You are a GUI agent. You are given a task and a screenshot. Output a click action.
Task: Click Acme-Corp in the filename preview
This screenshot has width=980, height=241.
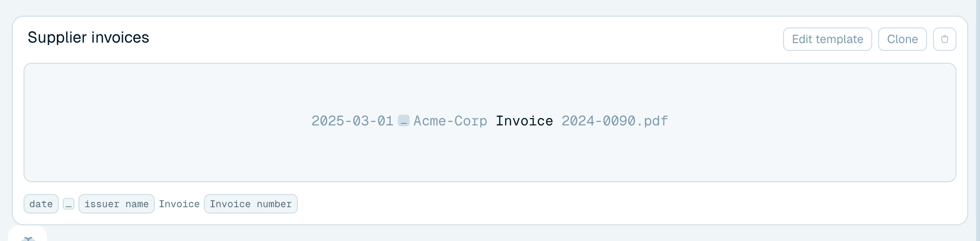coord(450,121)
